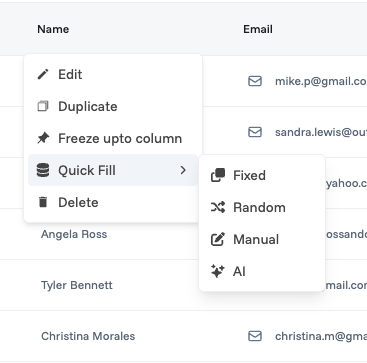Choose Duplicate from the context menu
The height and width of the screenshot is (363, 367).
coord(113,106)
